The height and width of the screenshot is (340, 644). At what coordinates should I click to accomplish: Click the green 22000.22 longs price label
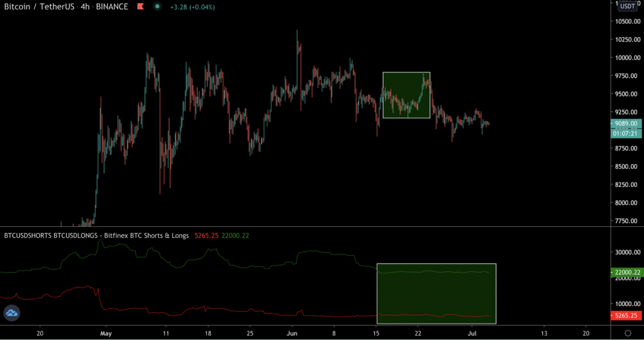(x=626, y=273)
